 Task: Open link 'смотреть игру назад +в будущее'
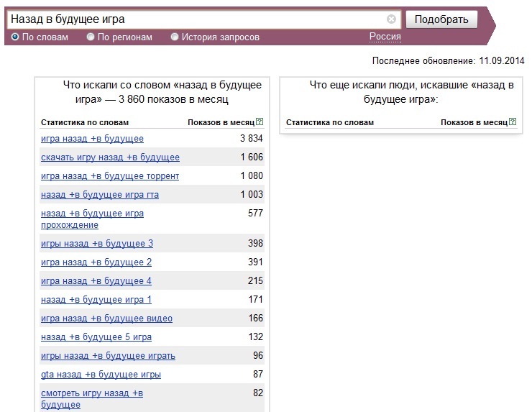(x=92, y=398)
